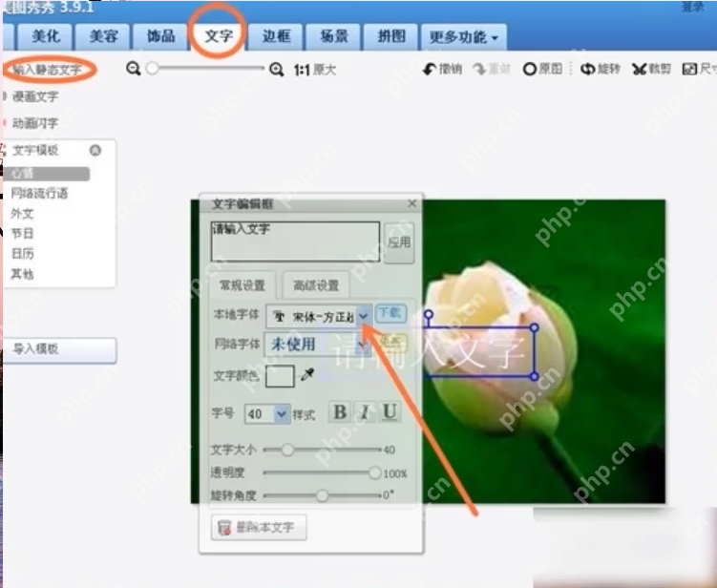The image size is (717, 588).
Task: Click 输入静态文字 in the sidebar
Action: [x=47, y=70]
